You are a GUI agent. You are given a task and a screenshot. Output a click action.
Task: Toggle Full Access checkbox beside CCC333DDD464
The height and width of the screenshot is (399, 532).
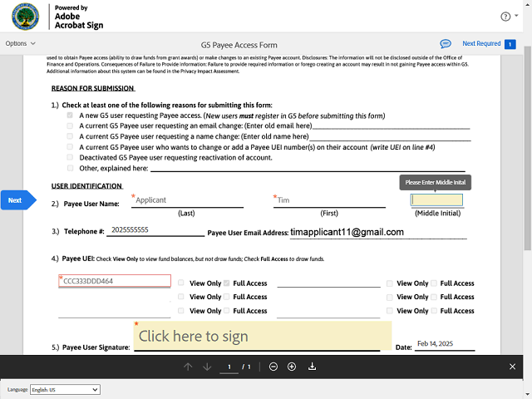click(x=227, y=283)
